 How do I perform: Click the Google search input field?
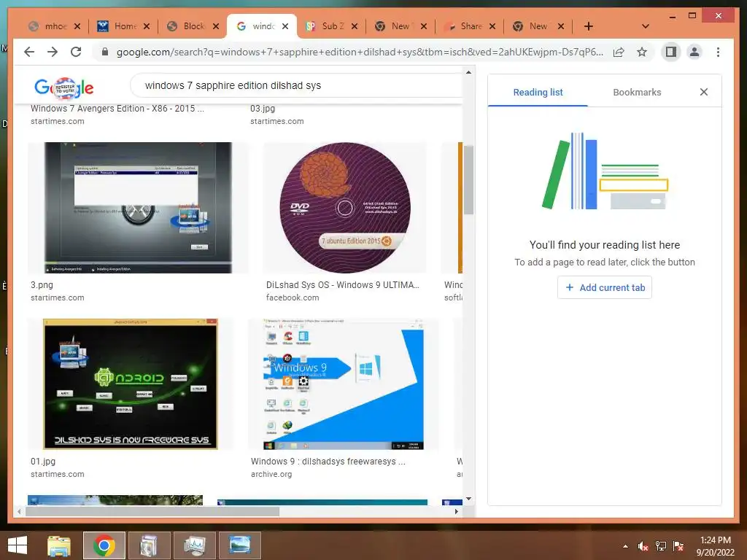pyautogui.click(x=298, y=85)
